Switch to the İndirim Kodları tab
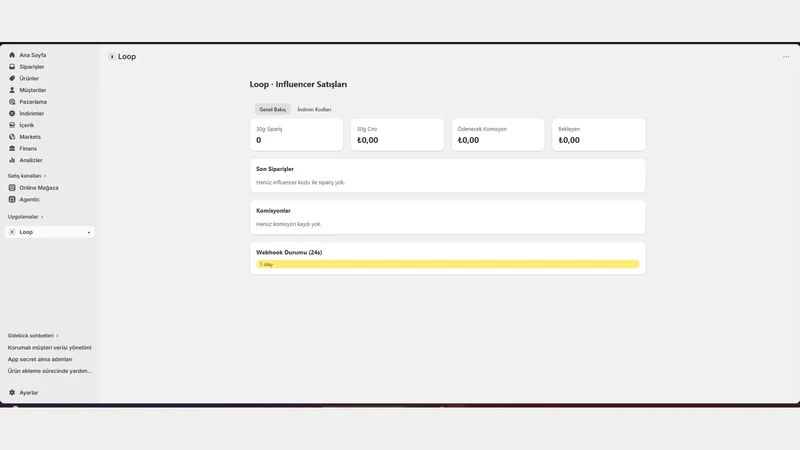The width and height of the screenshot is (800, 450). [314, 109]
